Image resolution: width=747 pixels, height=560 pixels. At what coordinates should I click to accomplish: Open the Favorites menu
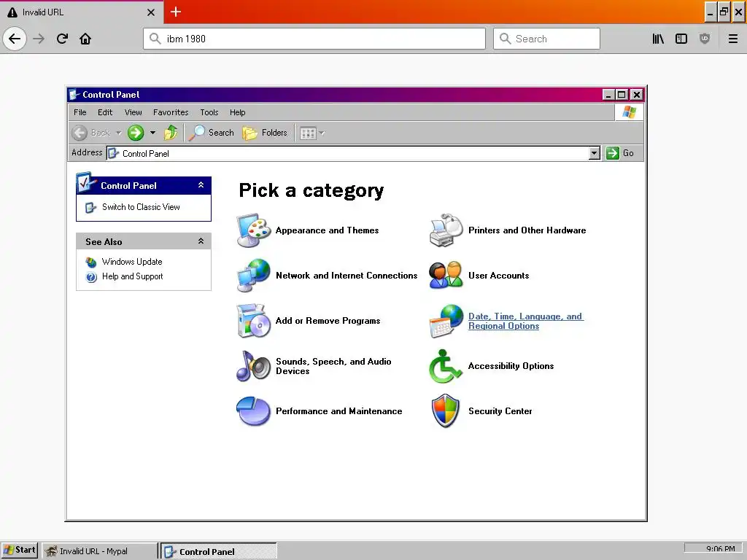171,112
